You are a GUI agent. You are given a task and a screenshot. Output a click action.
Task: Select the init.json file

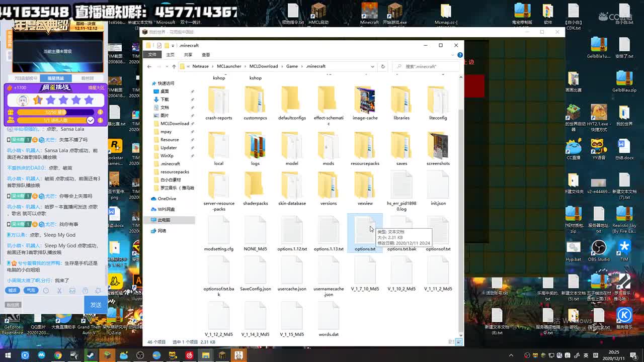point(438,189)
